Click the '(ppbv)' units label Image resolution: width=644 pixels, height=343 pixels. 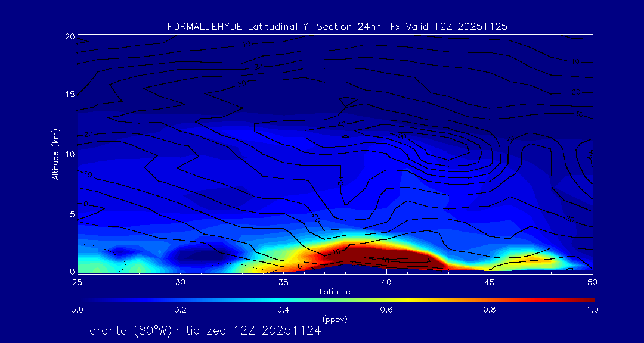335,319
